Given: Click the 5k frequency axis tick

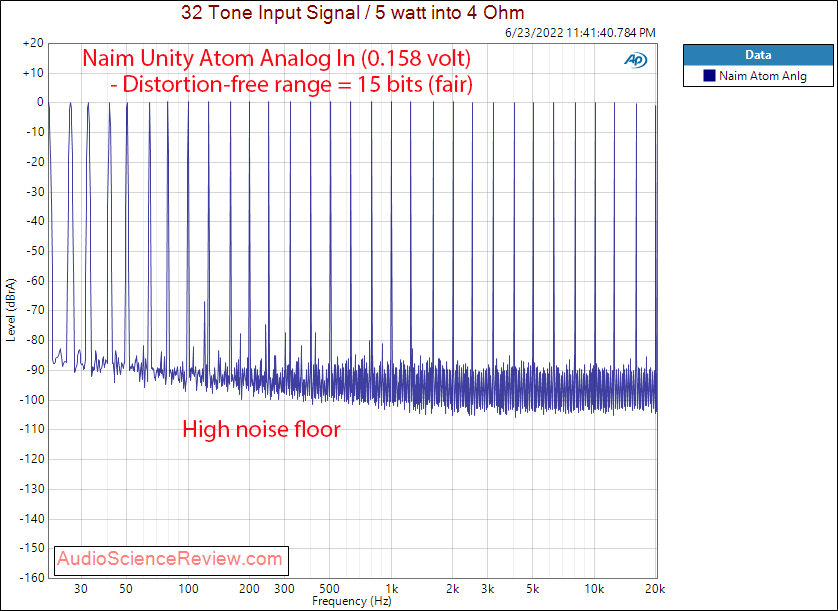Looking at the screenshot, I should [533, 589].
